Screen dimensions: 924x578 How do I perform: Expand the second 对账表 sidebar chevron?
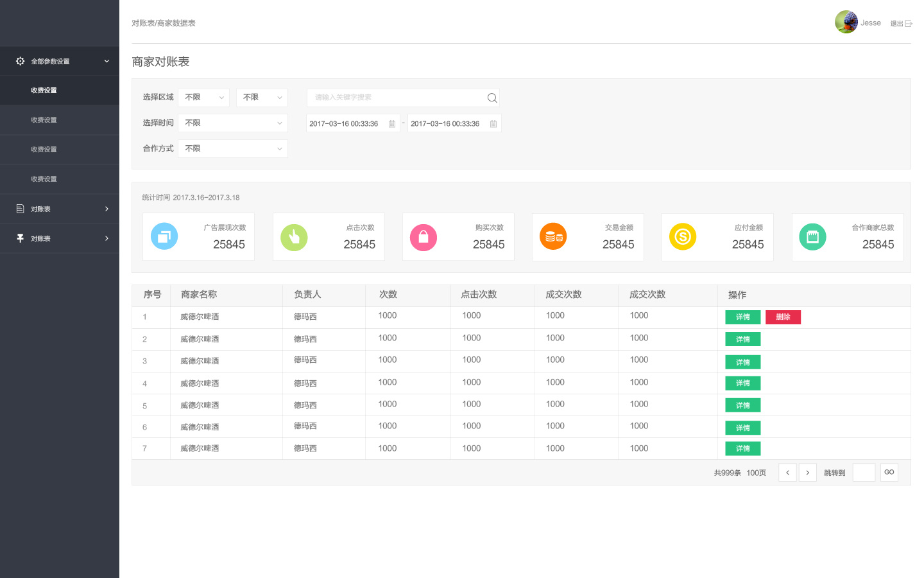coord(107,238)
